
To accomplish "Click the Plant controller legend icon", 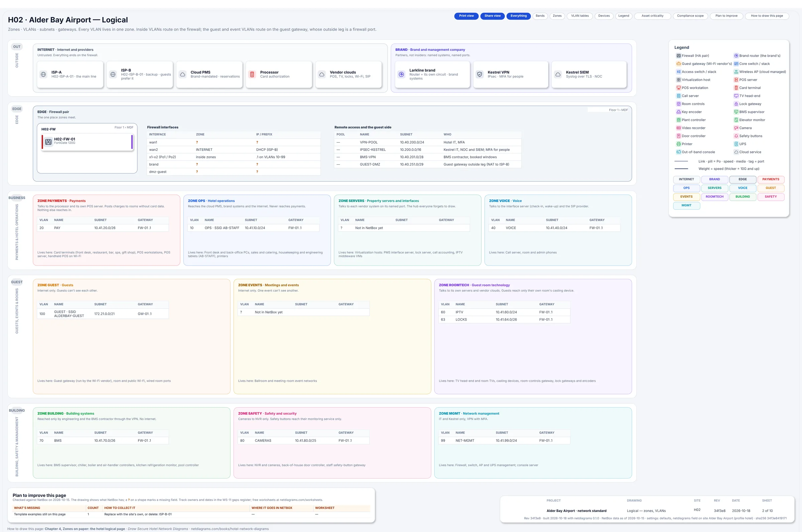I will coord(678,120).
